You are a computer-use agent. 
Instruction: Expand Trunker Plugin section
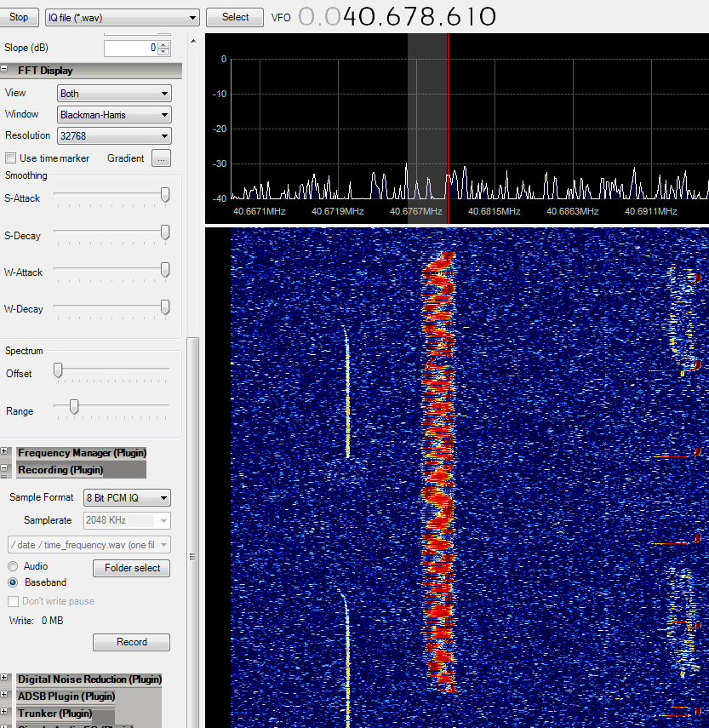4,711
